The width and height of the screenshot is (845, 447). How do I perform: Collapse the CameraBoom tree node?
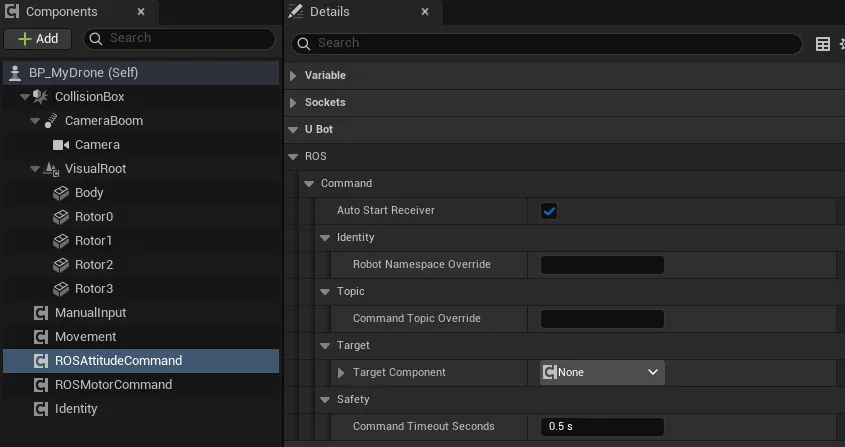(35, 121)
